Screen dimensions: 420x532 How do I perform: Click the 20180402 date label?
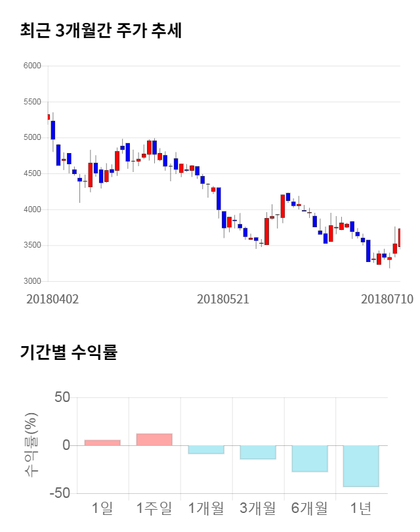point(52,299)
